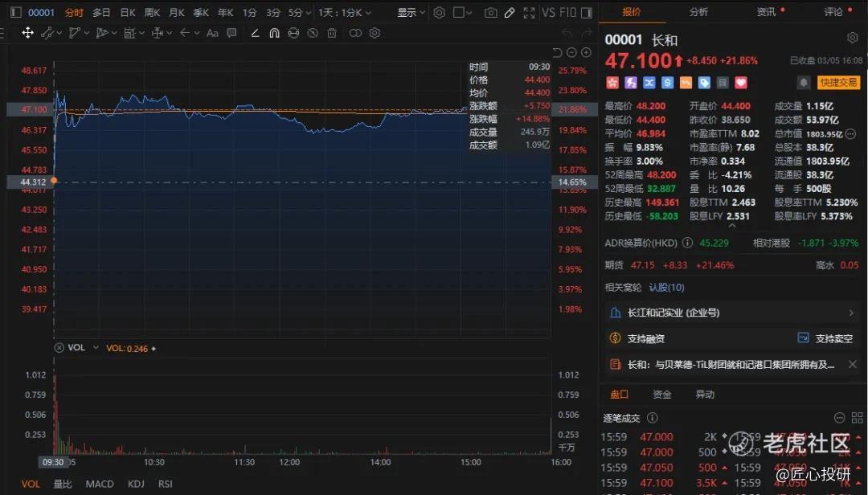Open ADR info circle icon
Screen dimensions: 868x495
(687, 243)
